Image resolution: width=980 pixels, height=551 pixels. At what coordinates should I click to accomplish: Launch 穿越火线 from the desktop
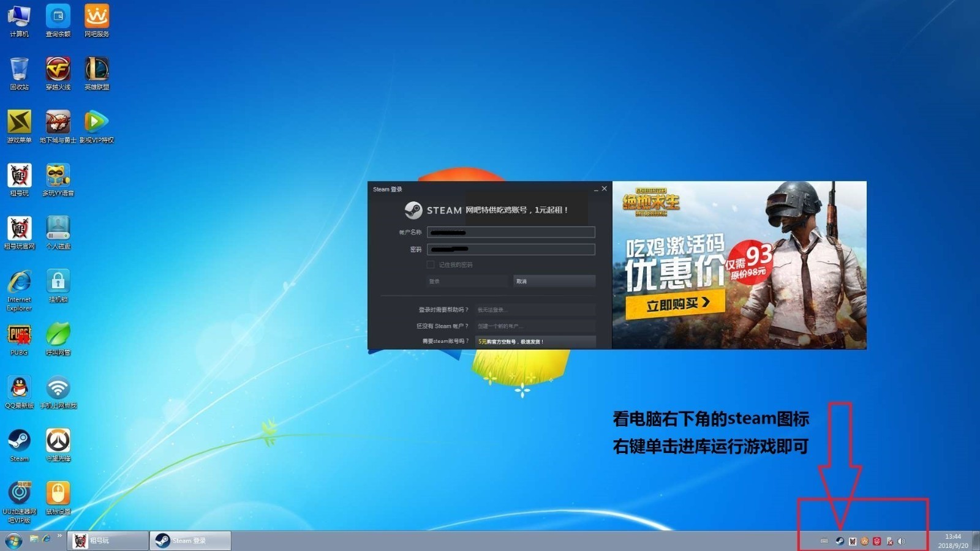click(x=58, y=73)
